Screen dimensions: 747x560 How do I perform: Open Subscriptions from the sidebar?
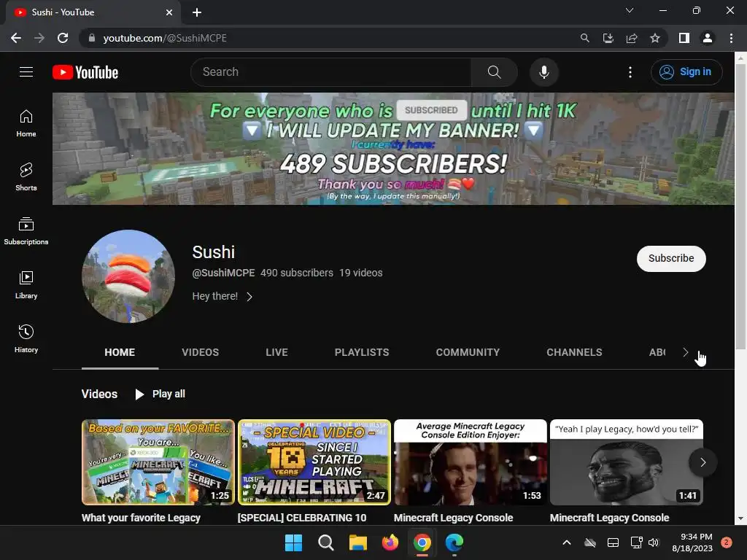click(x=26, y=231)
